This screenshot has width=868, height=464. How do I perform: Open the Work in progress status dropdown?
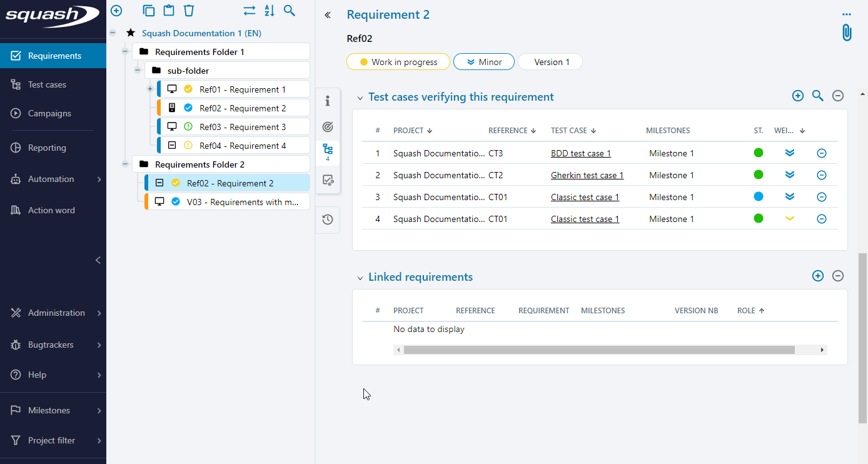tap(398, 62)
